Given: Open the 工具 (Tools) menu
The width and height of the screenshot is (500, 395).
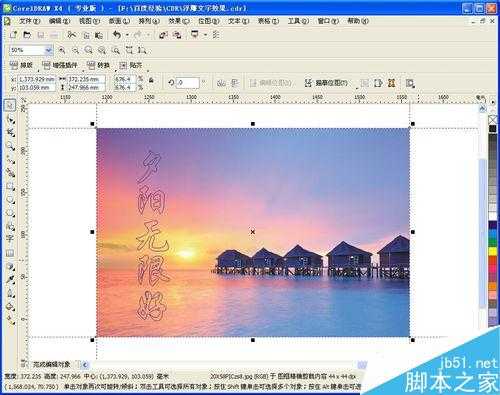Looking at the screenshot, I should [x=298, y=21].
